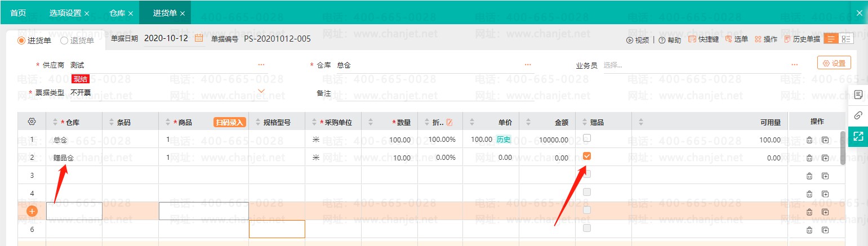Sort by the 赠品 column arrows
Screen dimensions: 868x246
pos(585,122)
